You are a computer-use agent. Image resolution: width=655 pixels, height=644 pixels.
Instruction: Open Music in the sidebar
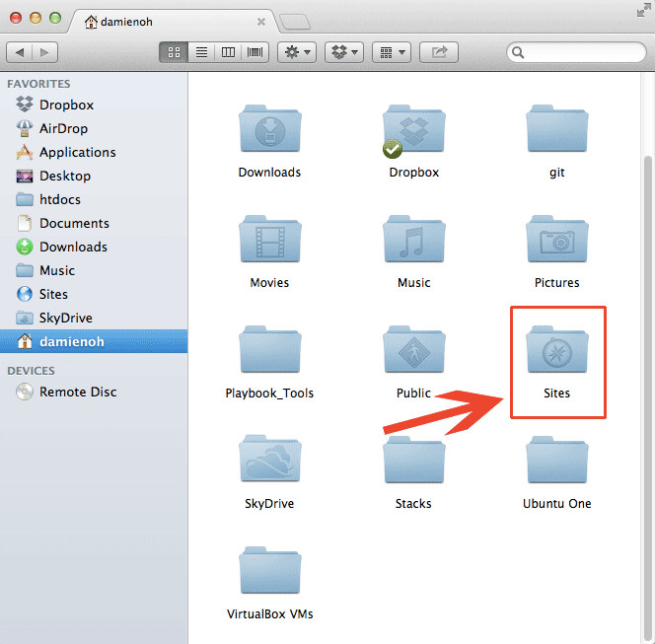coord(94,270)
